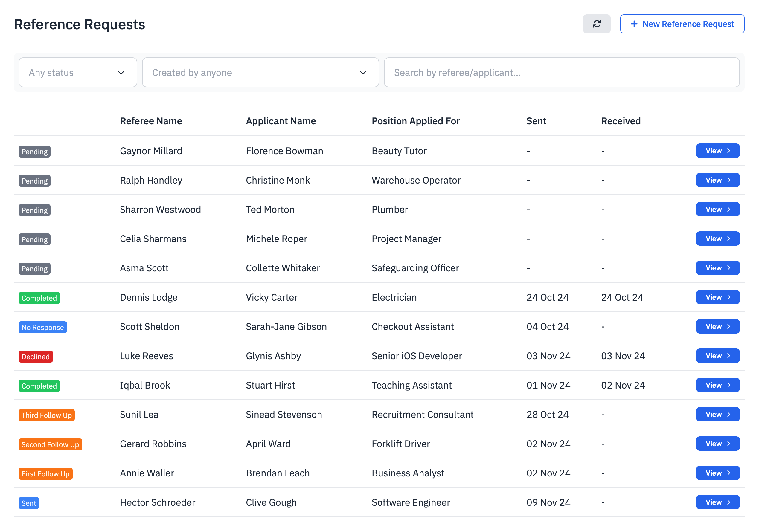Click the Pending status badge for Gaynor Millard
The image size is (759, 532).
point(35,151)
